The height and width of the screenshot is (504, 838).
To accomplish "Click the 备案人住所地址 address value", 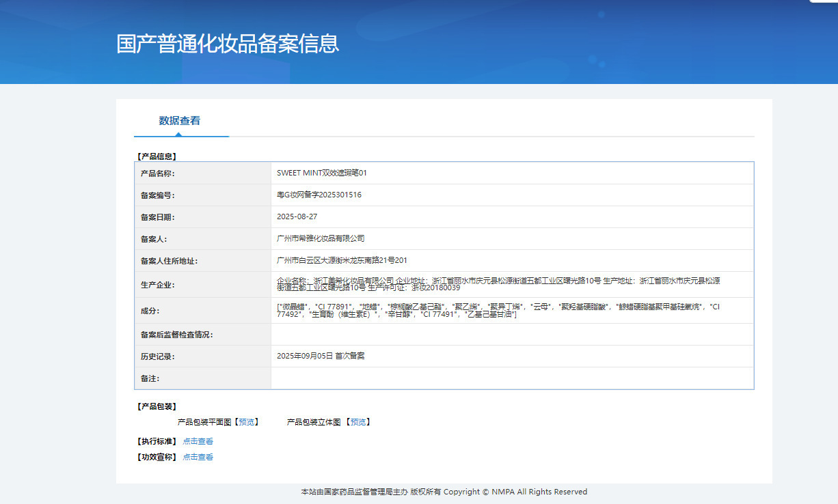I will tap(342, 261).
